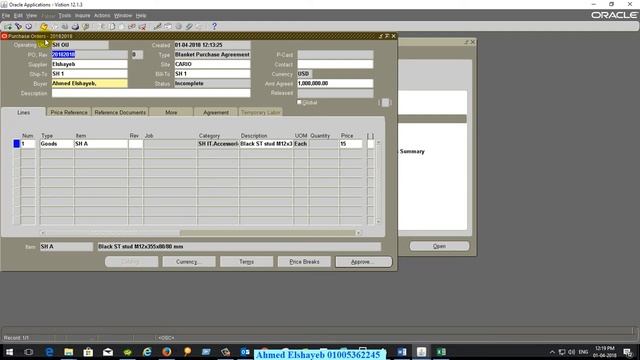Viewport: 640px width, 360px height.
Task: Click the Show Navigator toolbar icon
Action: 29,27
